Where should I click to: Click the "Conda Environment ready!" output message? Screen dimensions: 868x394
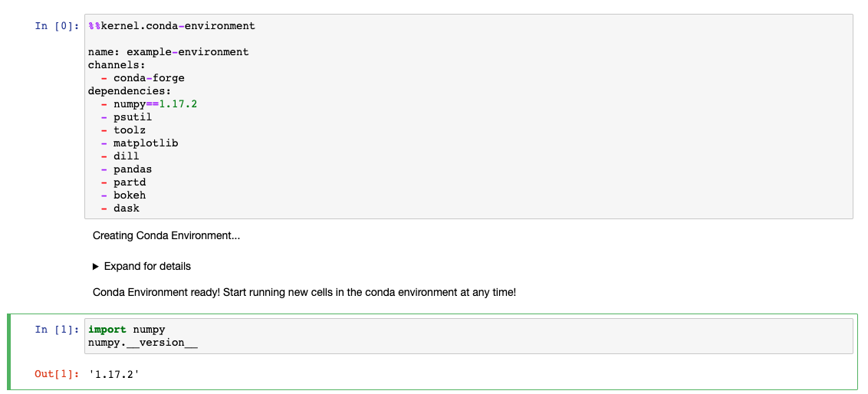(304, 292)
